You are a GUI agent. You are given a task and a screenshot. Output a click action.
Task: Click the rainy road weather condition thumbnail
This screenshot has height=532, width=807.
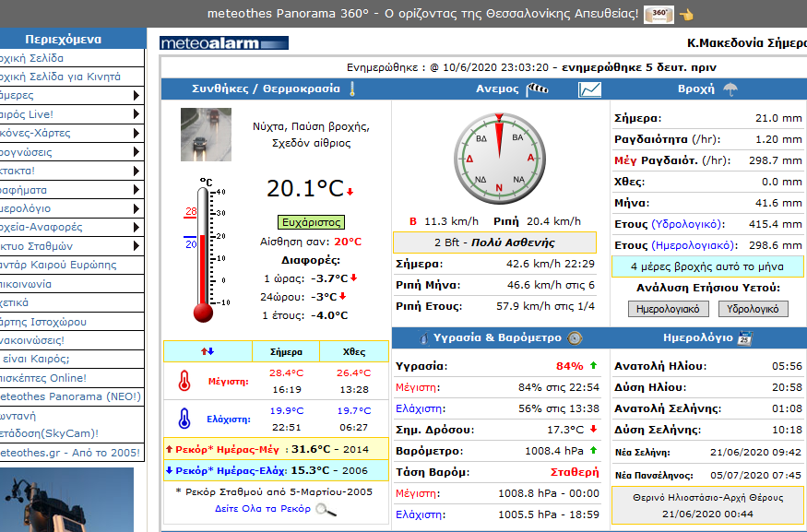[x=206, y=135]
